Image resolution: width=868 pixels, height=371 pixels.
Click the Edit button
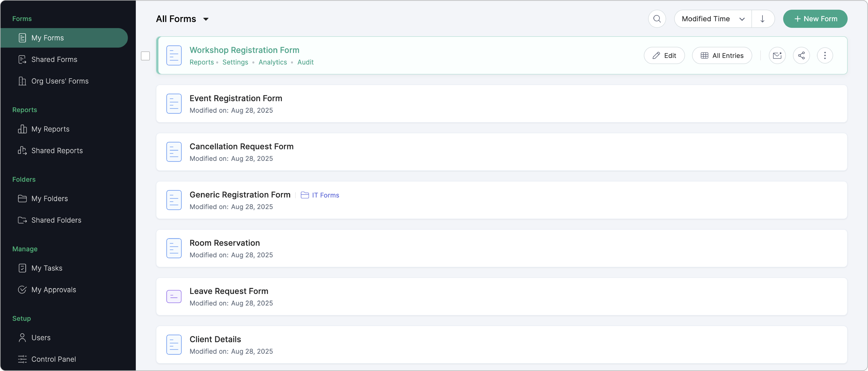(664, 56)
